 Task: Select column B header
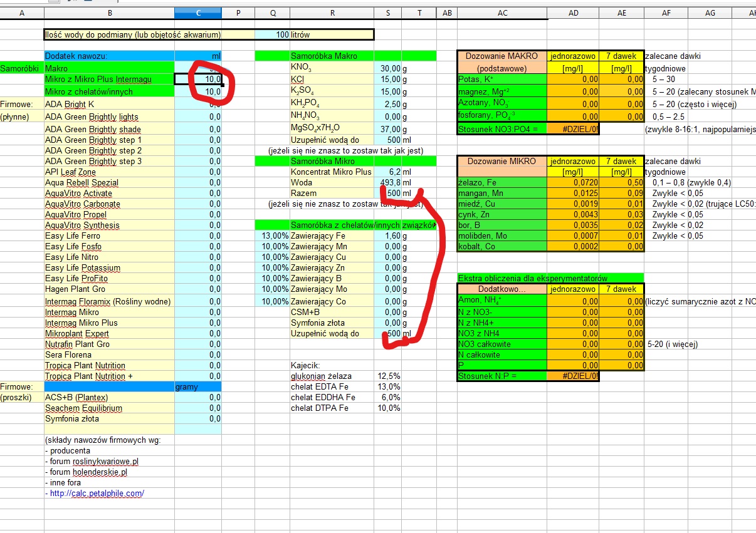(109, 13)
